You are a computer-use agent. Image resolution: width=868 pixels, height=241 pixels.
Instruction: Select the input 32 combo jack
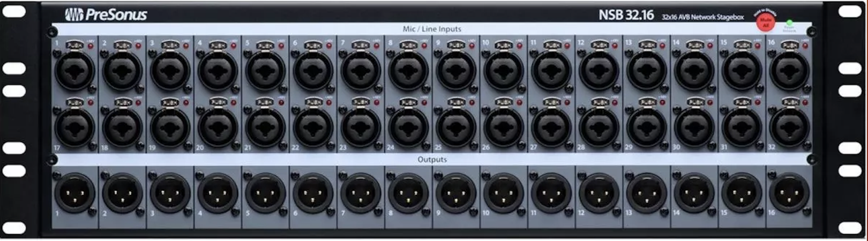click(789, 127)
